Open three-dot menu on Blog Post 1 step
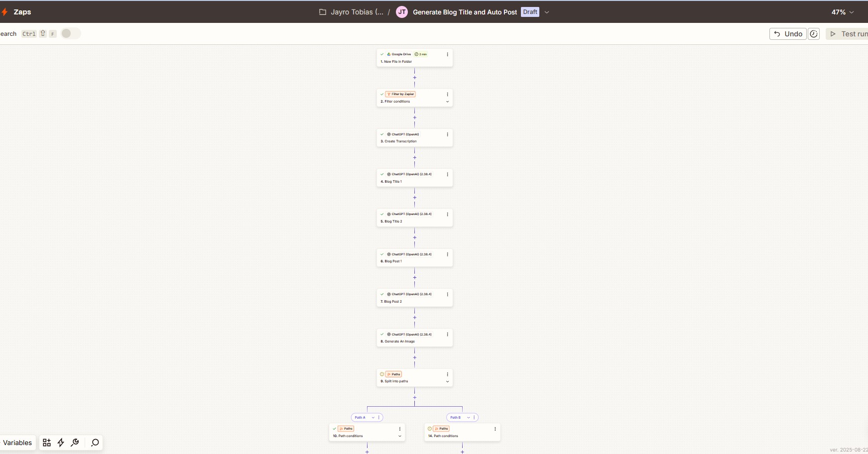Viewport: 868px width, 454px height. [x=447, y=254]
